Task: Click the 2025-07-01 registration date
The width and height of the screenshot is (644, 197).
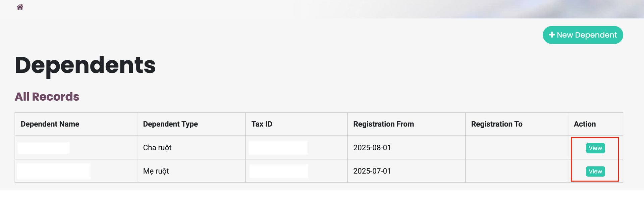Action: pos(372,171)
